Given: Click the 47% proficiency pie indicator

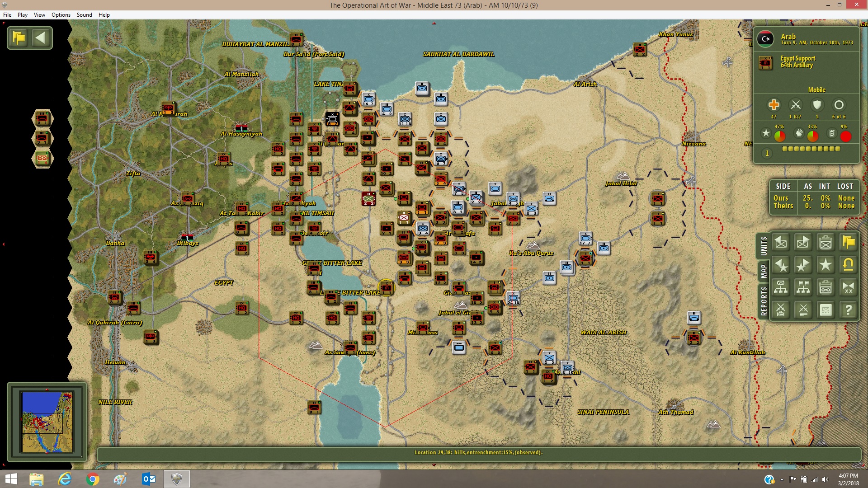Looking at the screenshot, I should click(x=779, y=136).
